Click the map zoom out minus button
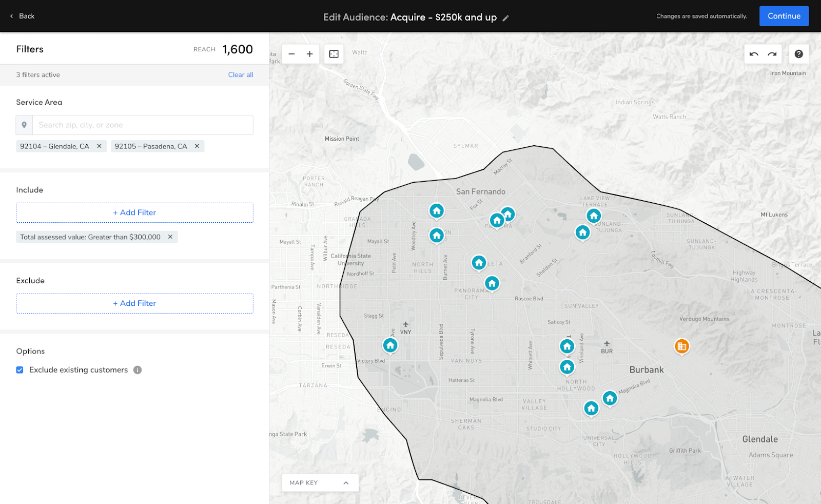 point(291,54)
